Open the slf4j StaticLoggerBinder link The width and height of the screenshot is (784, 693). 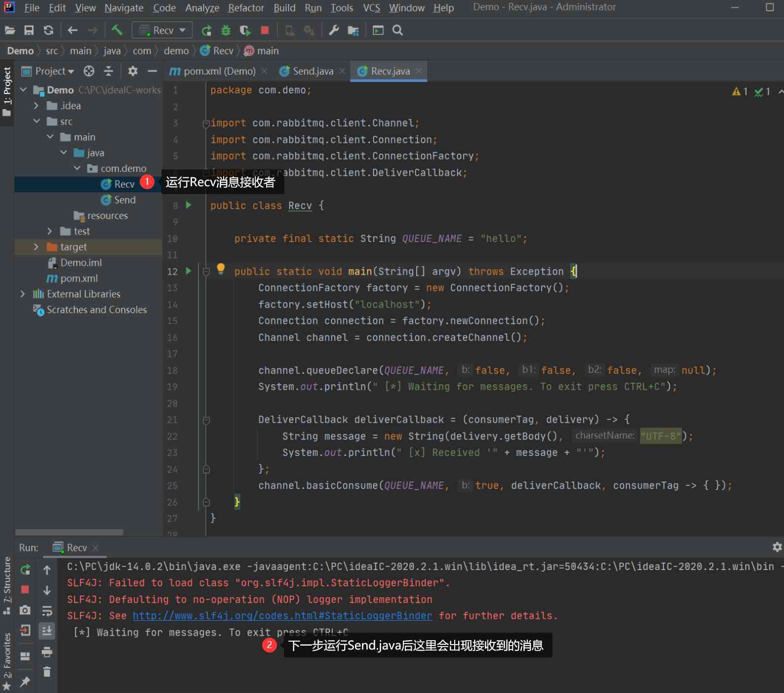[x=282, y=616]
